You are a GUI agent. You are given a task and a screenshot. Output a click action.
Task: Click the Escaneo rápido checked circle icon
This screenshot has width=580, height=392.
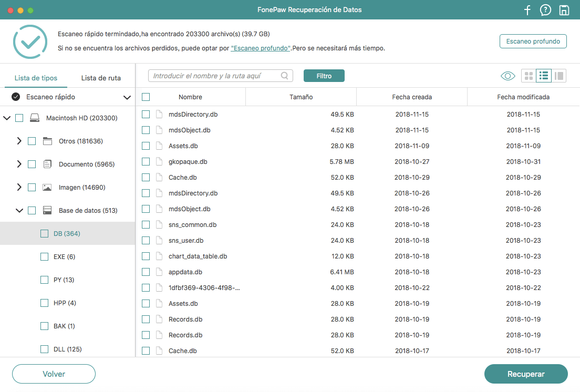pyautogui.click(x=16, y=97)
